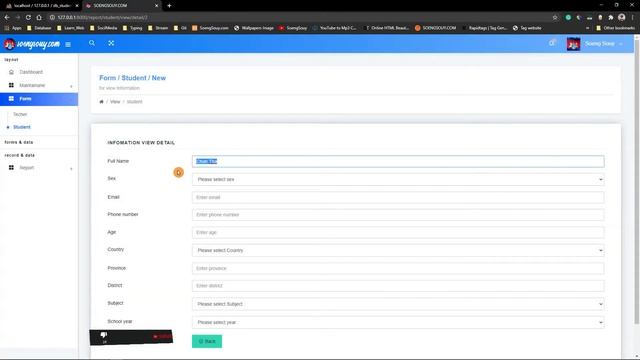Click the browser home icon
640x360 pixels.
pos(39,17)
